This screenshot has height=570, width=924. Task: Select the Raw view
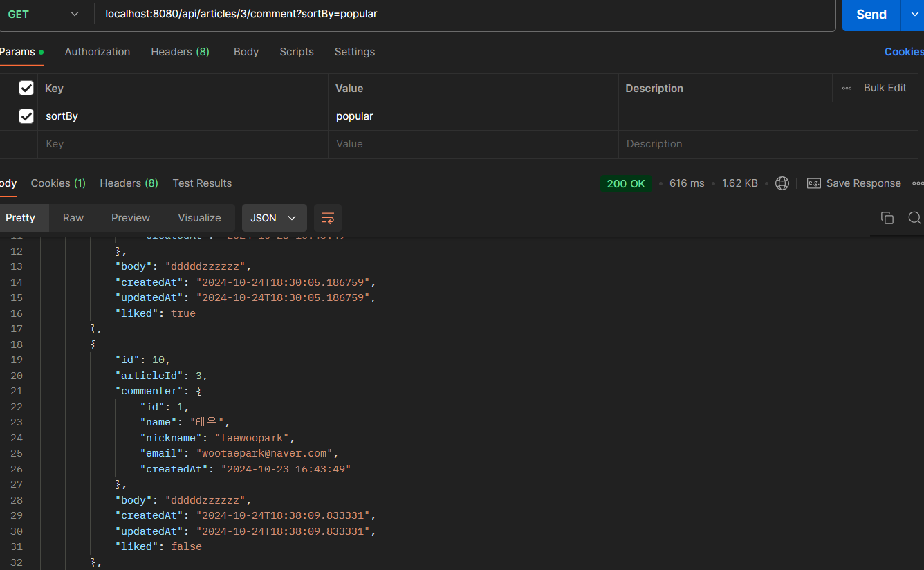pos(73,218)
